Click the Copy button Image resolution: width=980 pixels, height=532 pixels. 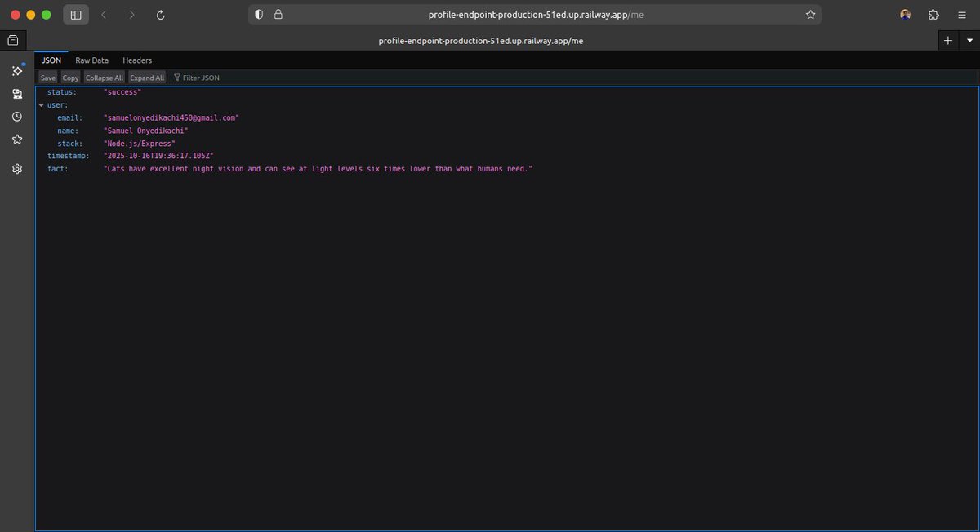[70, 78]
